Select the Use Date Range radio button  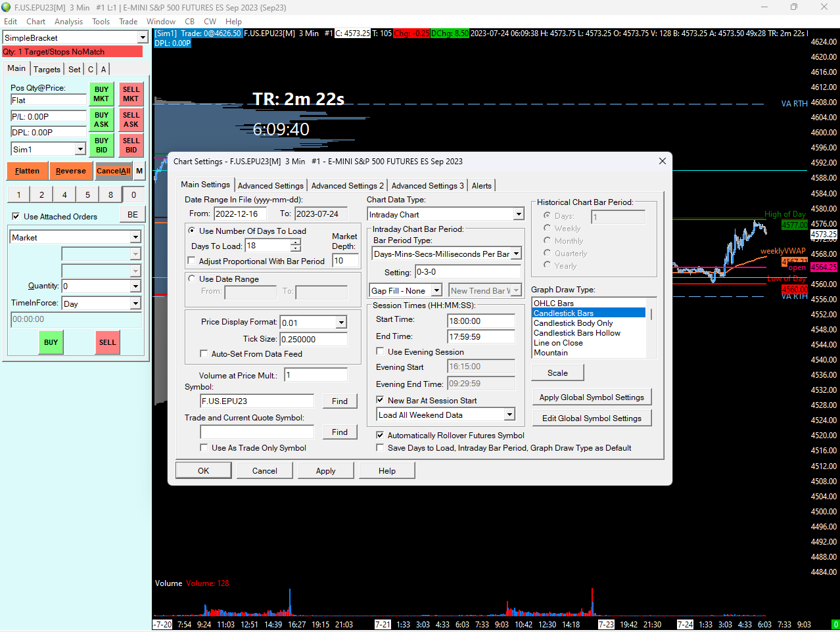coord(192,279)
